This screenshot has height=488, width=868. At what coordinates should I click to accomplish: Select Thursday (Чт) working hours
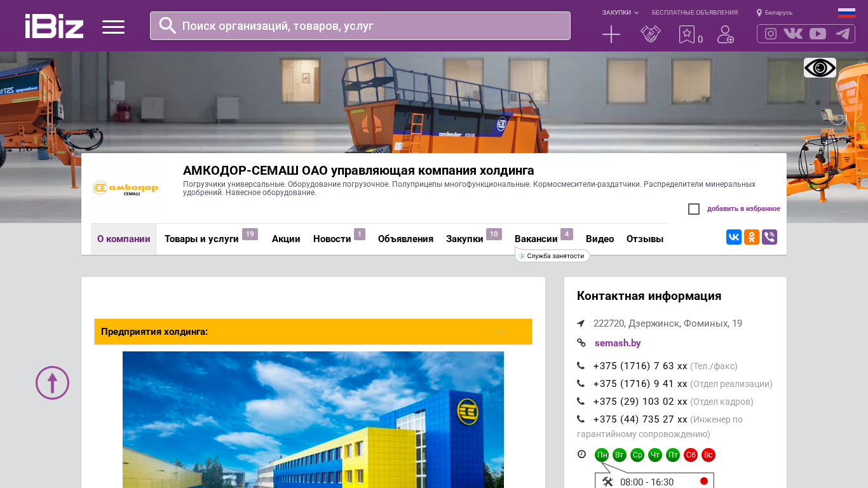tap(655, 455)
